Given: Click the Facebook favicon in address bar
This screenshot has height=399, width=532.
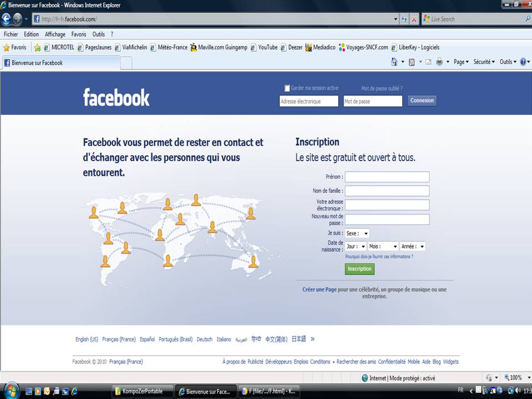Looking at the screenshot, I should click(x=37, y=19).
